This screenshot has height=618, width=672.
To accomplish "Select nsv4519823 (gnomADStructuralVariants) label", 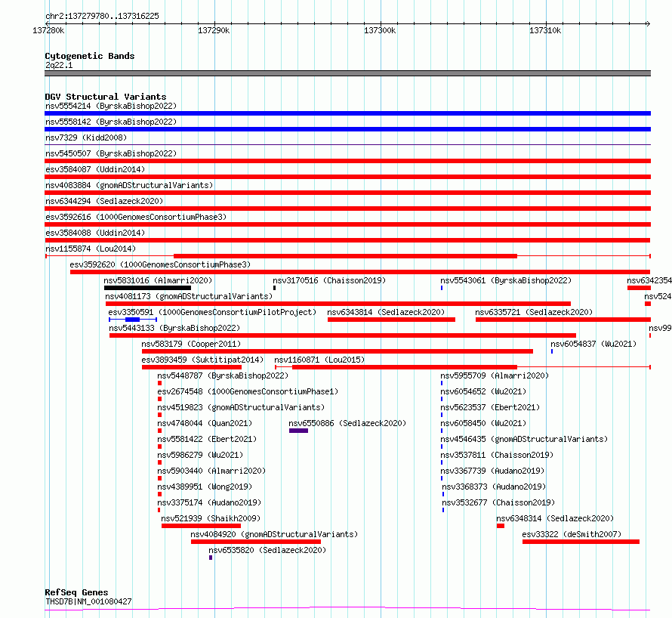I will [241, 407].
